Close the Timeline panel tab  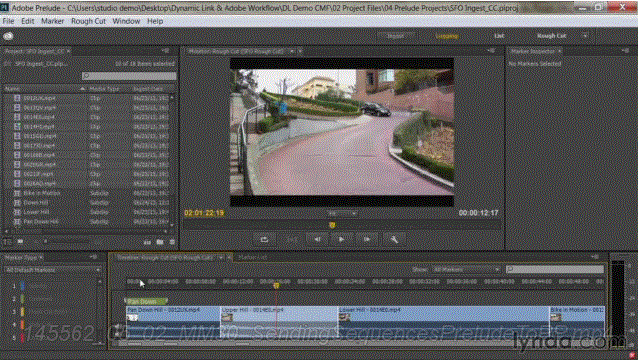(x=229, y=257)
